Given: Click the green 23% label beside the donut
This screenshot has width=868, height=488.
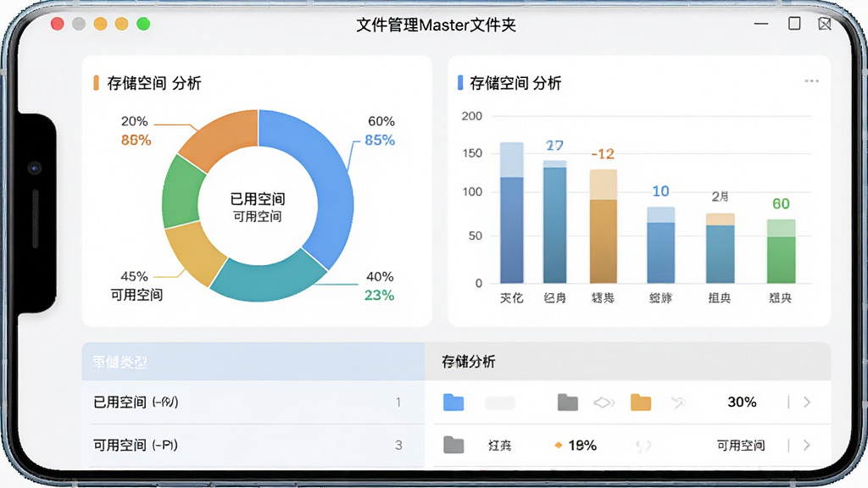Looking at the screenshot, I should coord(379,296).
